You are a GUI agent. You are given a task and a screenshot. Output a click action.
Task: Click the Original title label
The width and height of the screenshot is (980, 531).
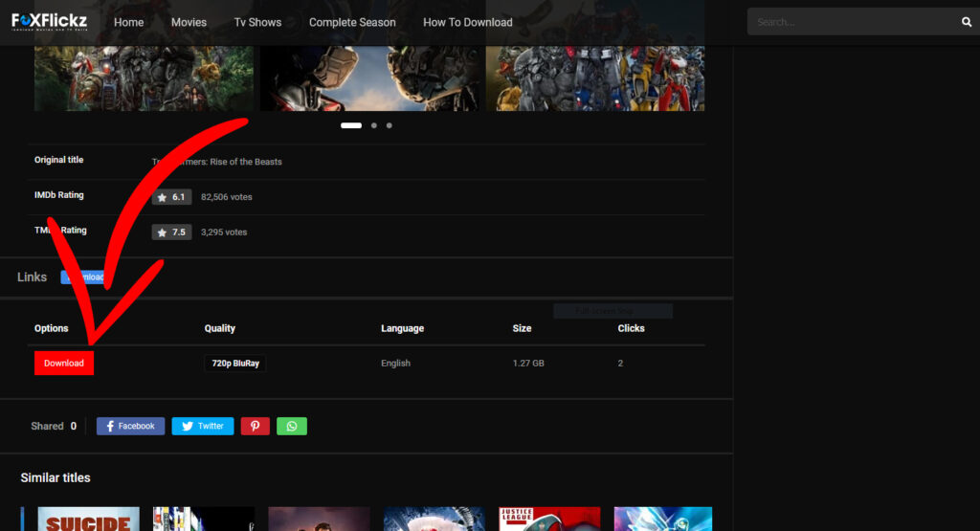coord(58,160)
